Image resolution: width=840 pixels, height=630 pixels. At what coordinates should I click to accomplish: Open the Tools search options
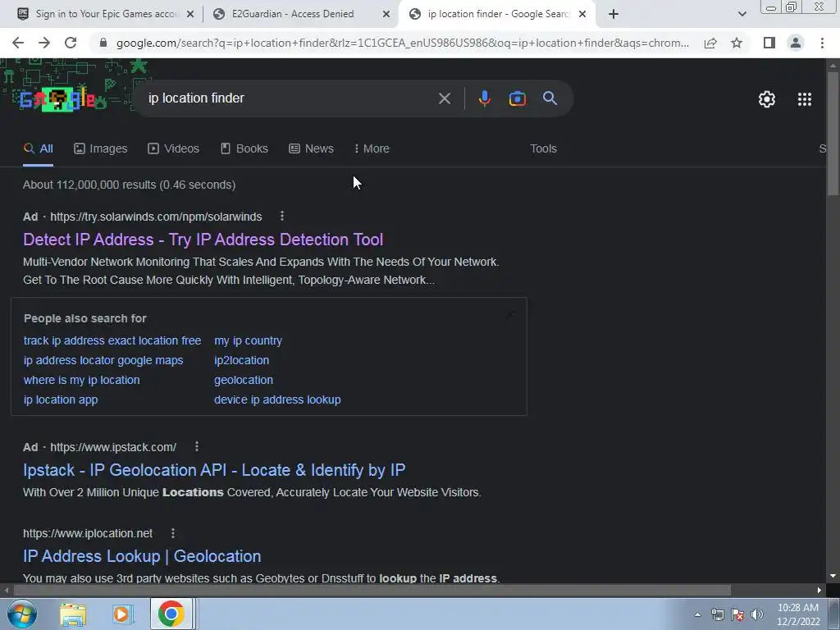click(x=543, y=148)
